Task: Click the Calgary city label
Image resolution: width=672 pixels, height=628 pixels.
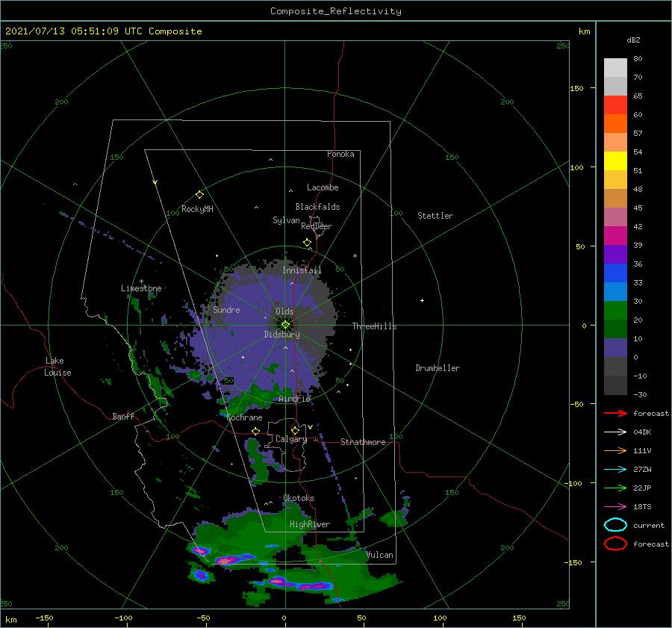Action: [291, 439]
